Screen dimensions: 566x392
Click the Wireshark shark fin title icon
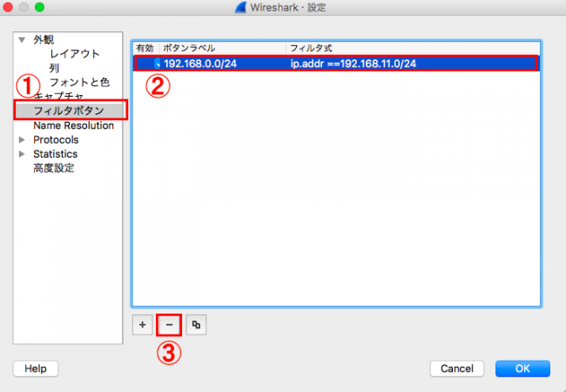(240, 7)
